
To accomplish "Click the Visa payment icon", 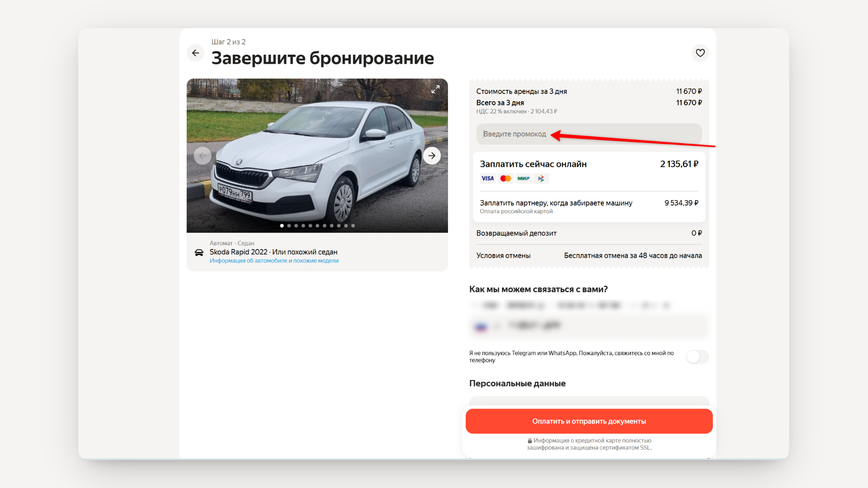I will coord(487,178).
